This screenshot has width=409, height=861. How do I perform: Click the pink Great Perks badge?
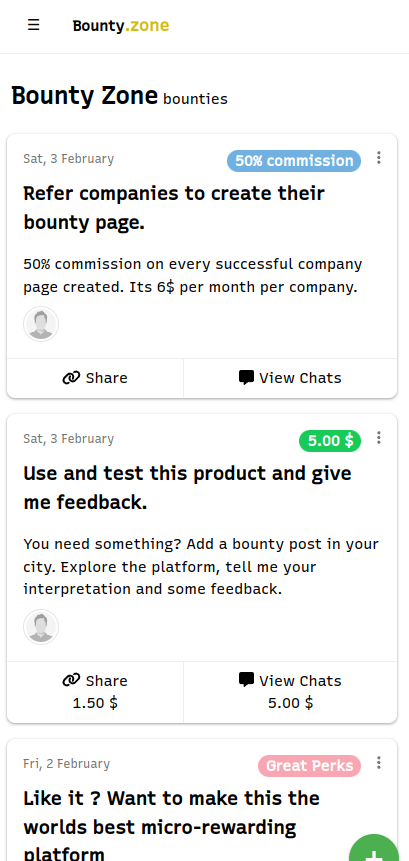(x=310, y=766)
